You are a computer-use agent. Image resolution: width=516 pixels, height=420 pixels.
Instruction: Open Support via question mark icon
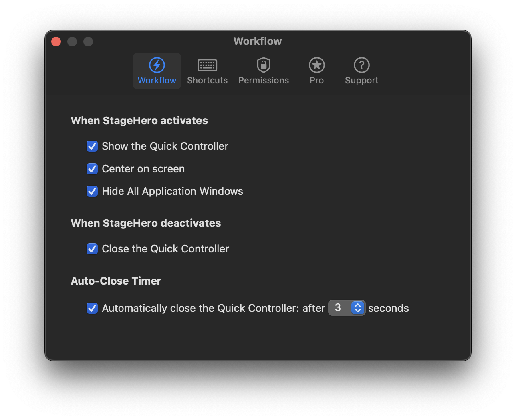[x=361, y=65]
